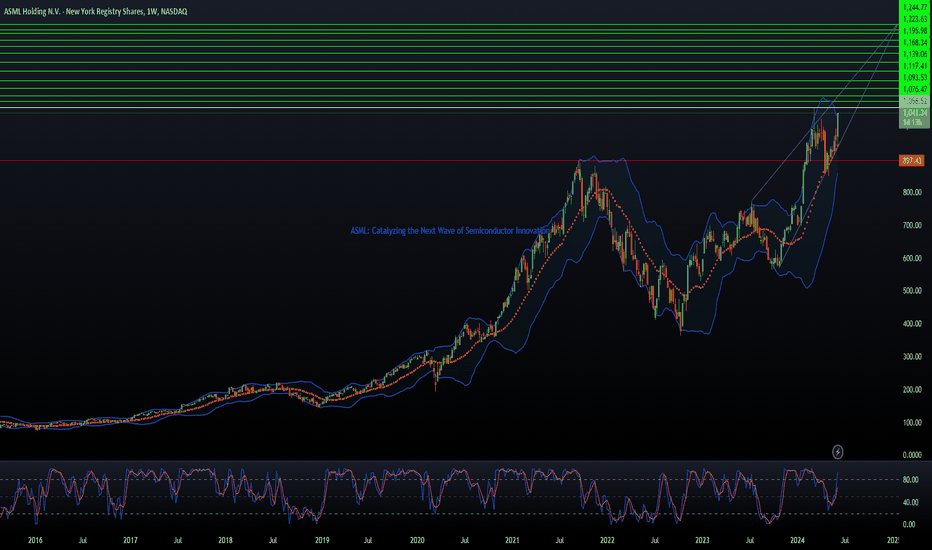Click the 80.00 oscillator scale value
The image size is (932, 550).
[x=909, y=480]
